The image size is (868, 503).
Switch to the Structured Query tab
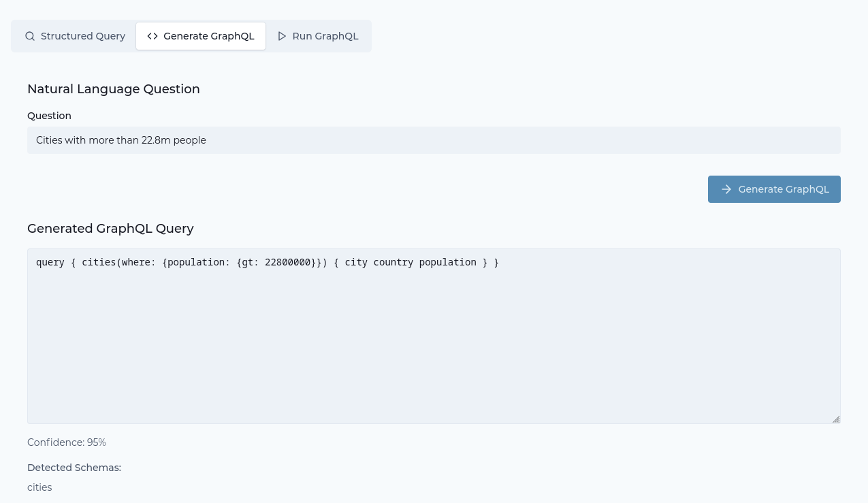point(75,36)
